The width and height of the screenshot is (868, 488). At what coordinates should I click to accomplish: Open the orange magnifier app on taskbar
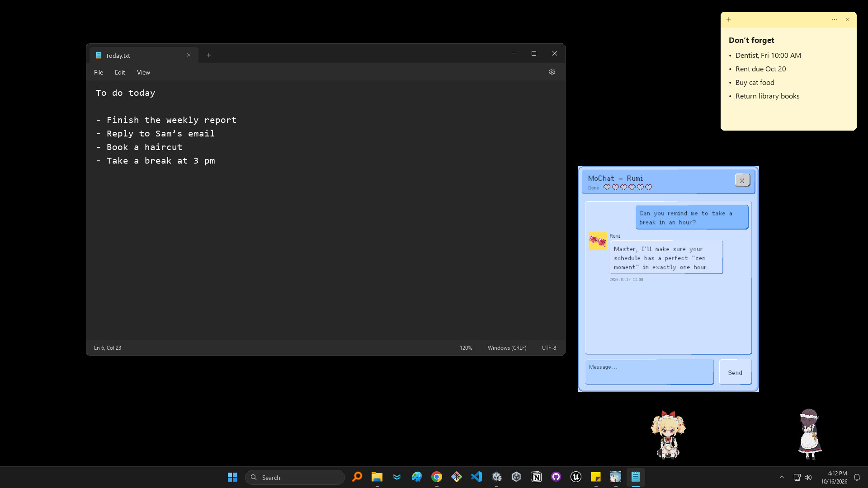pos(357,477)
